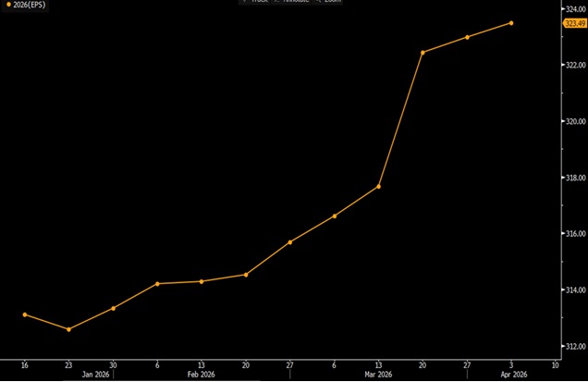The image size is (588, 382).
Task: Click the data point above the 27 in Feb 2026
Action: (290, 242)
